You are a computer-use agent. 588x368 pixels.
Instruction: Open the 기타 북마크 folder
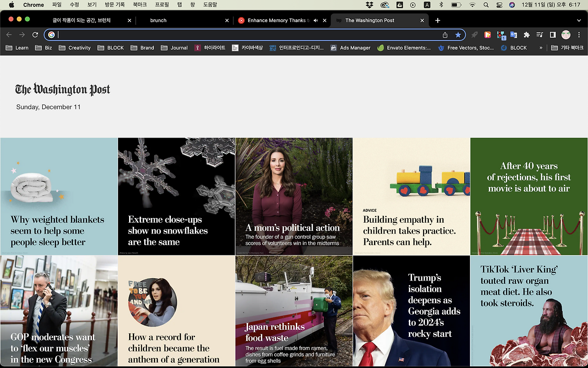[567, 48]
